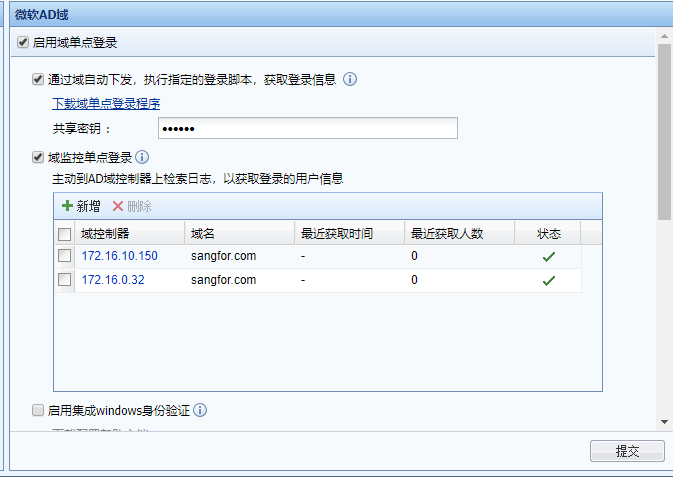Screen dimensions: 673x477
Task: Click info icon beside login script option
Action: click(x=350, y=79)
